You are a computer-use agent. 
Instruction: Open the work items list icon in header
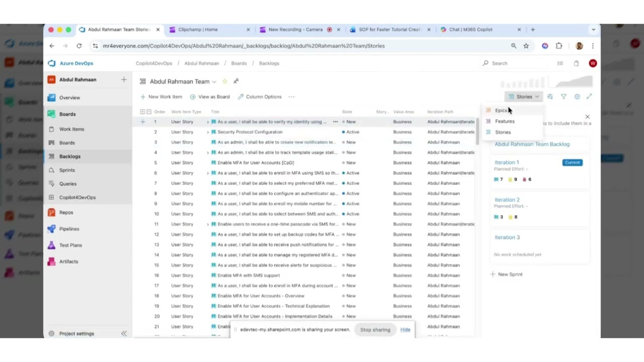[560, 63]
